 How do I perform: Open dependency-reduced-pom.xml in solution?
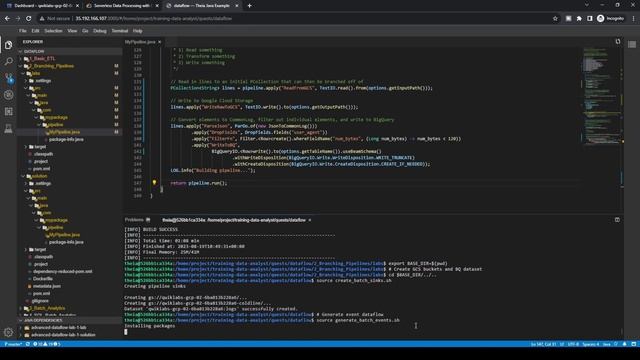(x=62, y=271)
